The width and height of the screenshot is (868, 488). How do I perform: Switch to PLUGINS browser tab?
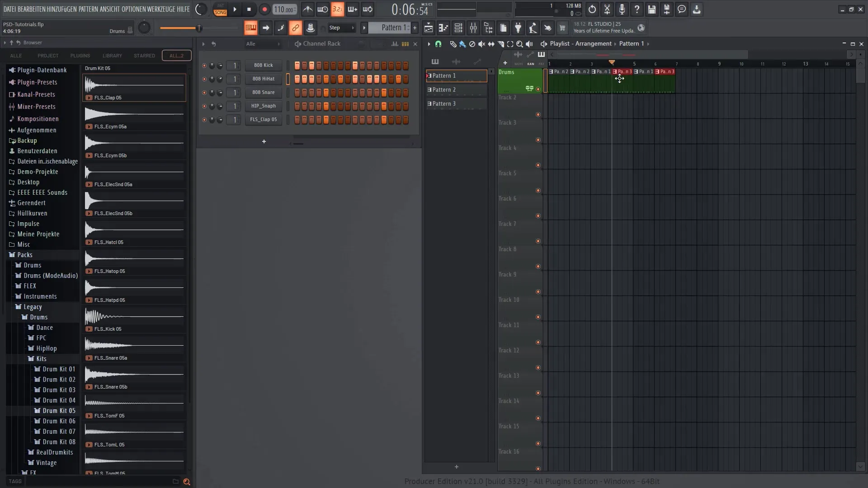pos(80,56)
